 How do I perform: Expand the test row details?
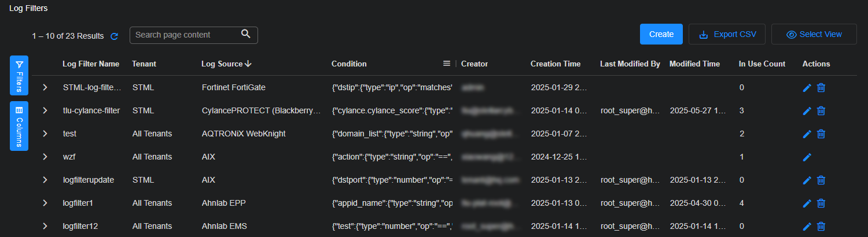coord(45,134)
